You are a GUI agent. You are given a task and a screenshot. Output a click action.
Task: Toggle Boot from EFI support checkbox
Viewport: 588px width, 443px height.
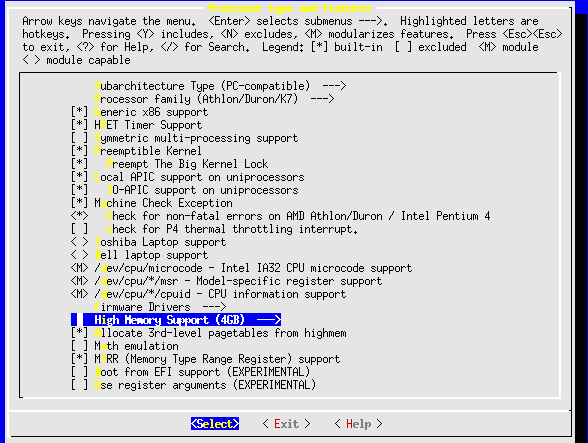click(80, 372)
